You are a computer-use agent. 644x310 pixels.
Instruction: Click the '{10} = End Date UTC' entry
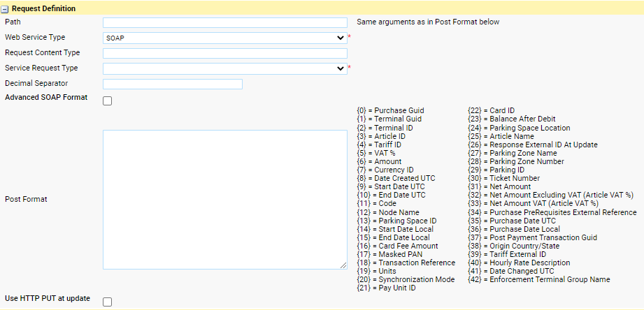(x=392, y=195)
